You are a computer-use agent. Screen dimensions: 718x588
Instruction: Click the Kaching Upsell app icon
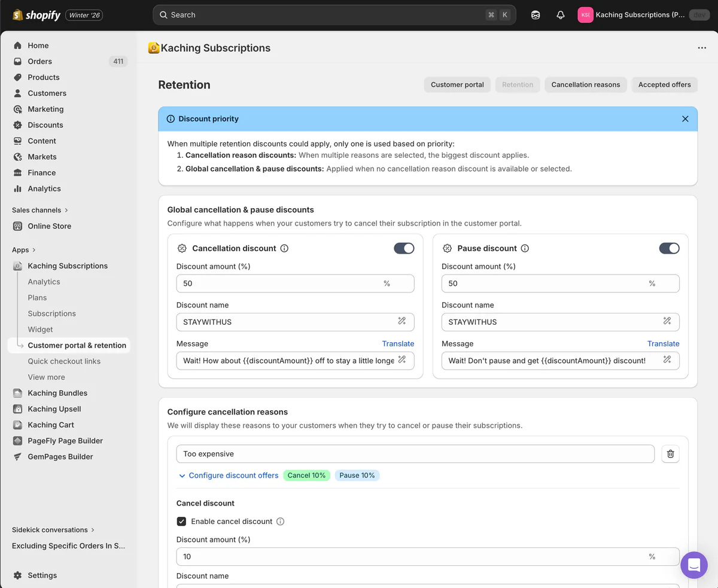tap(18, 409)
